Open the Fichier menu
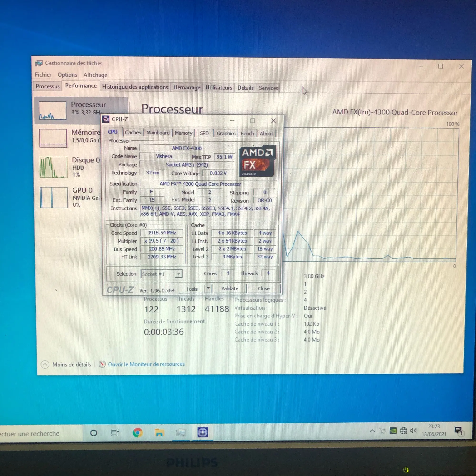 (x=43, y=75)
